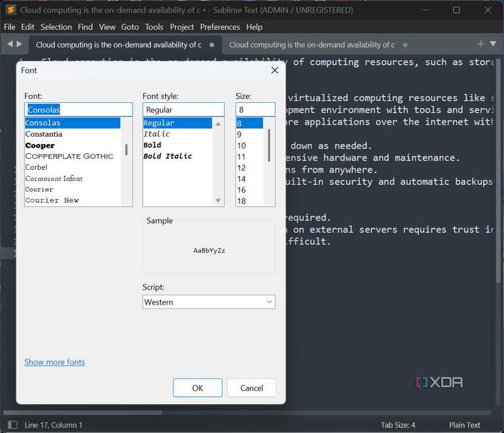This screenshot has width=504, height=433.
Task: Maximize the Sublime Text window
Action: click(457, 10)
